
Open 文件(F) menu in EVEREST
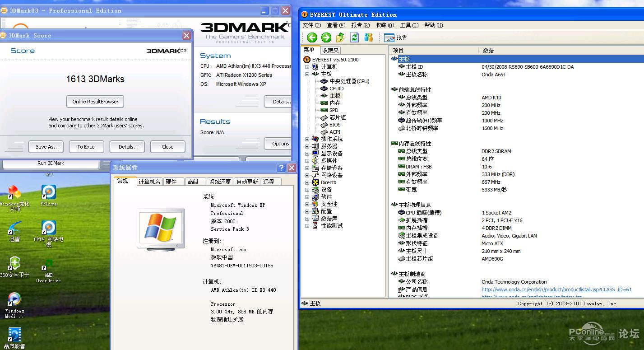click(x=312, y=25)
